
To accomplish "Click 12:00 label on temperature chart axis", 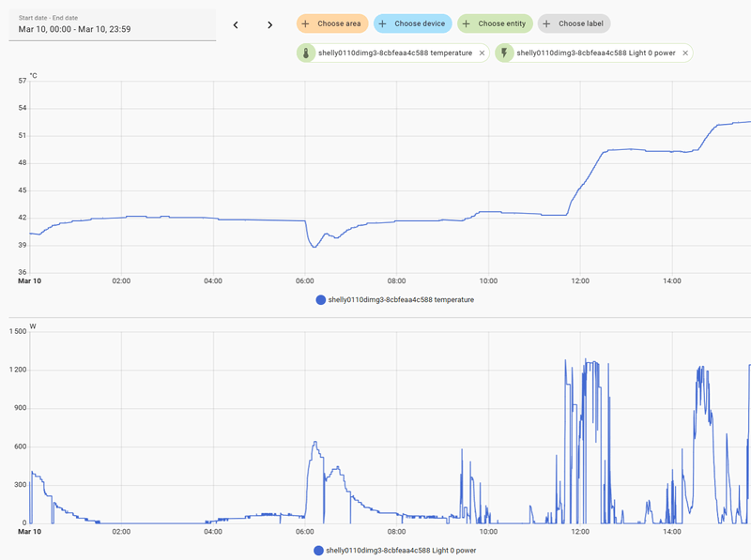I will (580, 281).
